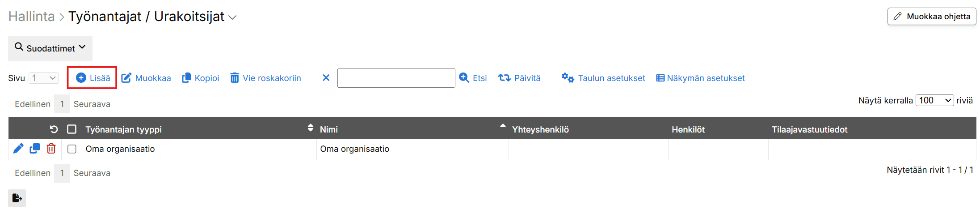The image size is (980, 214).
Task: Click into the search text field
Action: tap(396, 78)
